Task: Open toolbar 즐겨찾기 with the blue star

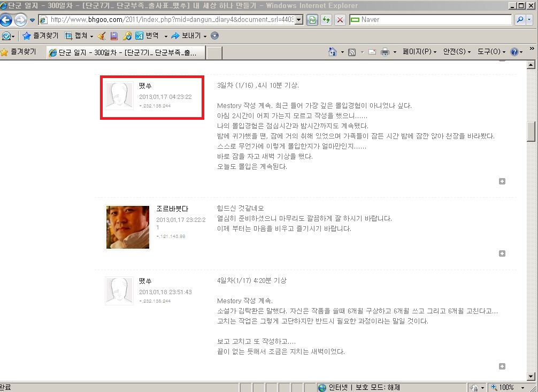Action: tap(41, 36)
